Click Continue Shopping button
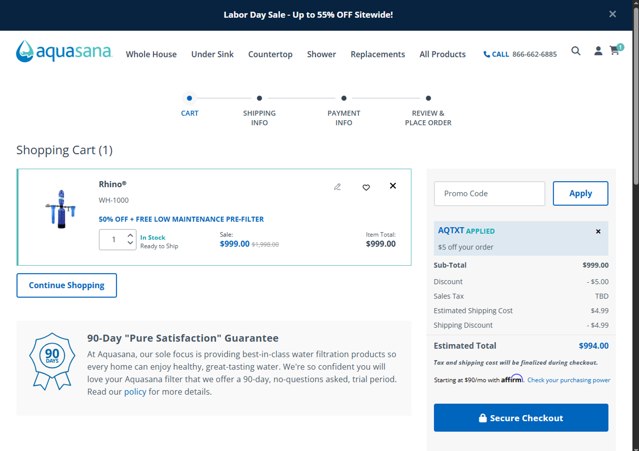 [66, 285]
